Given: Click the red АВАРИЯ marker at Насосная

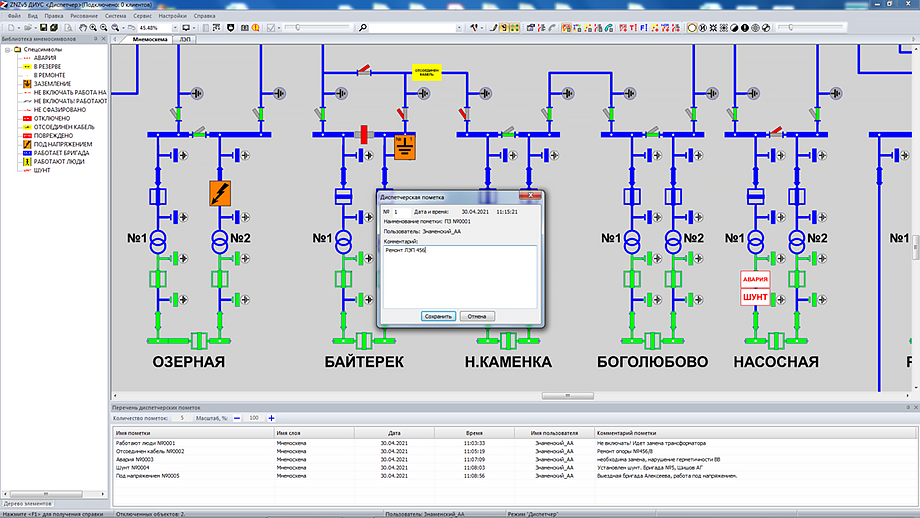Looking at the screenshot, I should coord(756,280).
